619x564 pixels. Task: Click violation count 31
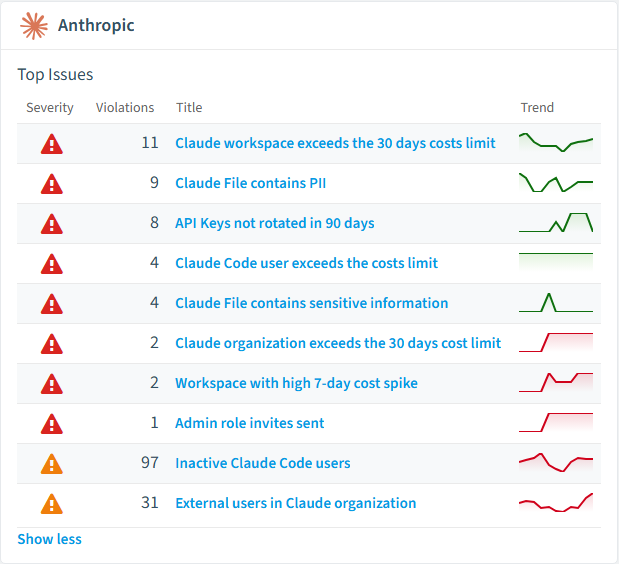(150, 503)
